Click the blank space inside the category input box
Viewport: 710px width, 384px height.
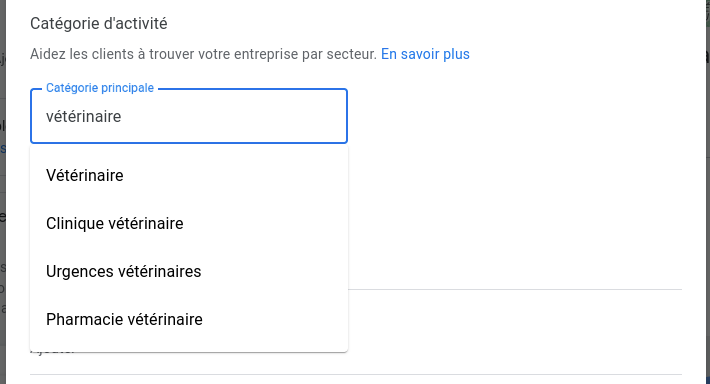point(234,116)
